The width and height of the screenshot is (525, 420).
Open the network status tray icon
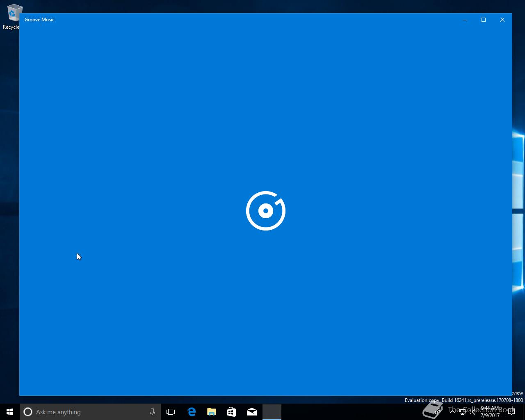pos(462,412)
